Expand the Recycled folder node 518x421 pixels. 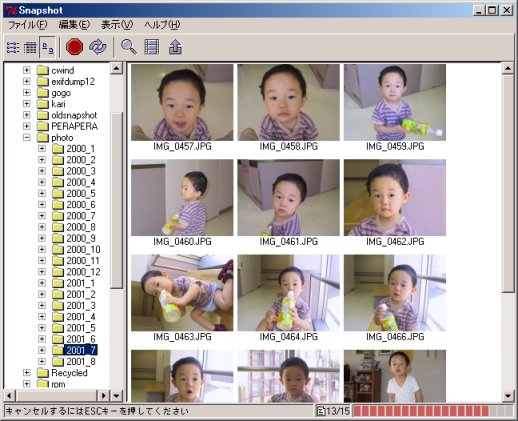coord(27,373)
